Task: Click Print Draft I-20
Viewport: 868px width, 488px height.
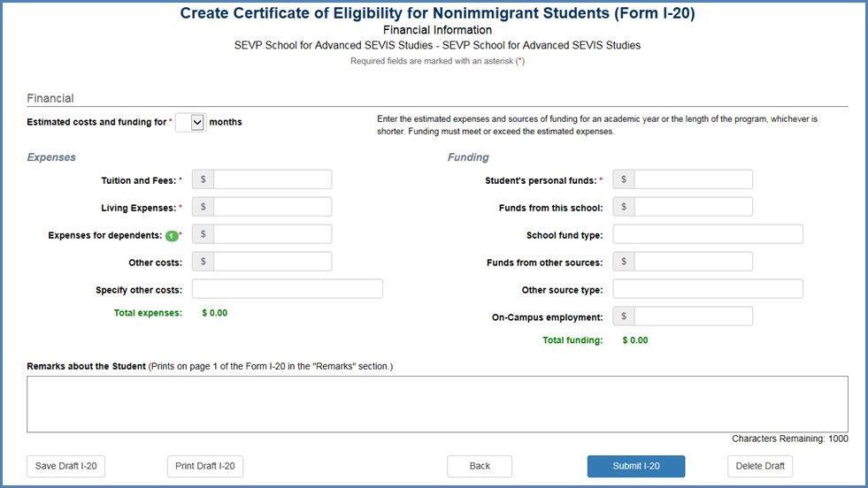Action: 204,467
